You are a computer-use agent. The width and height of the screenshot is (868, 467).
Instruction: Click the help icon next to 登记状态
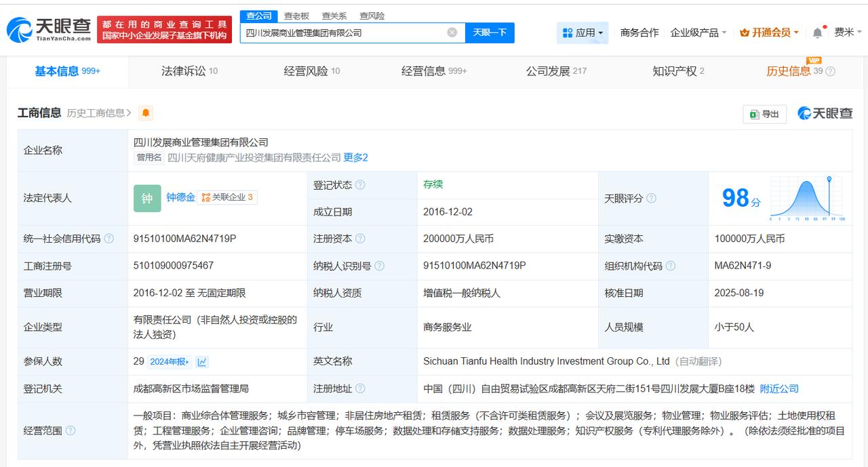tap(360, 185)
